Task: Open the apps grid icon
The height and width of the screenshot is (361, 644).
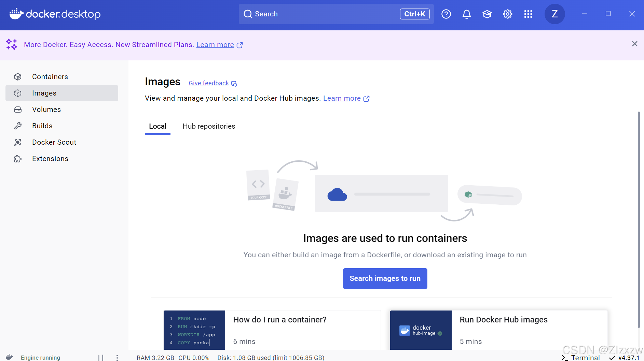Action: (x=528, y=14)
